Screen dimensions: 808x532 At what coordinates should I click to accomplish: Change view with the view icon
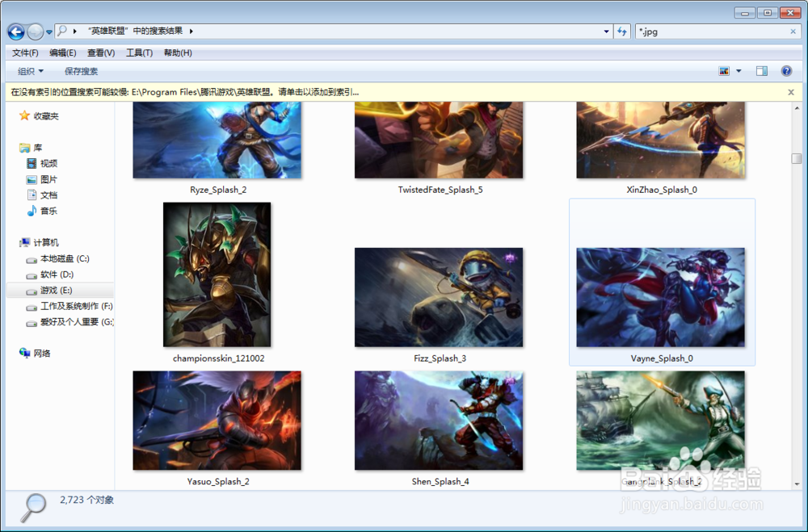tap(724, 71)
